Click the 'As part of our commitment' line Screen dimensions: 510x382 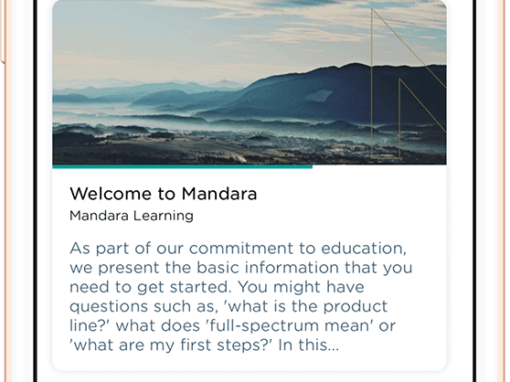coord(238,248)
